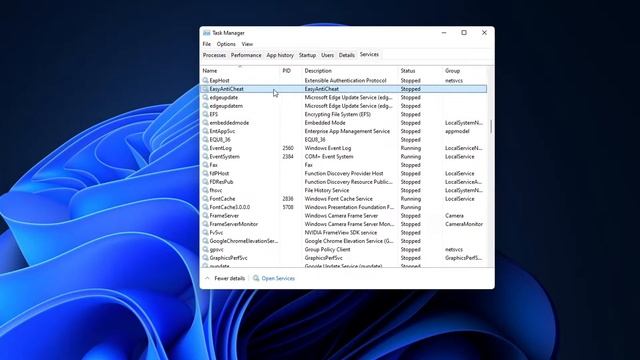Click the service icon beside FrameServer
This screenshot has width=640, height=360.
click(x=205, y=216)
